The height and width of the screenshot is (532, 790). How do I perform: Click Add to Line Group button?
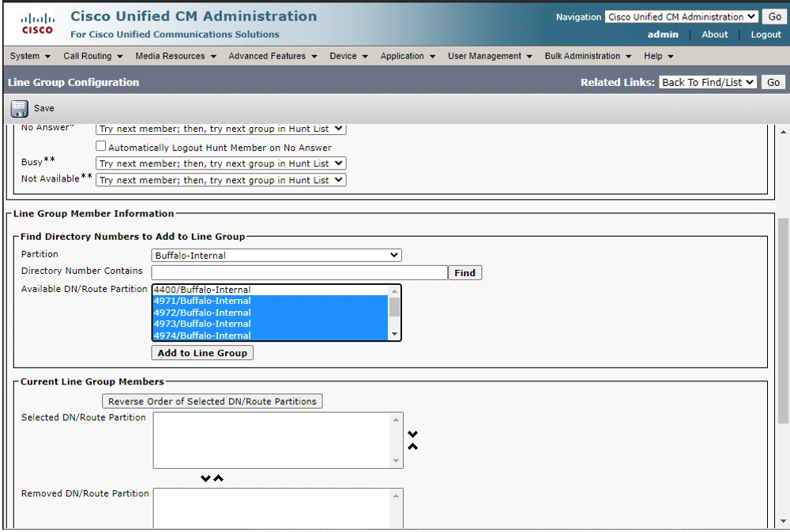click(x=202, y=353)
